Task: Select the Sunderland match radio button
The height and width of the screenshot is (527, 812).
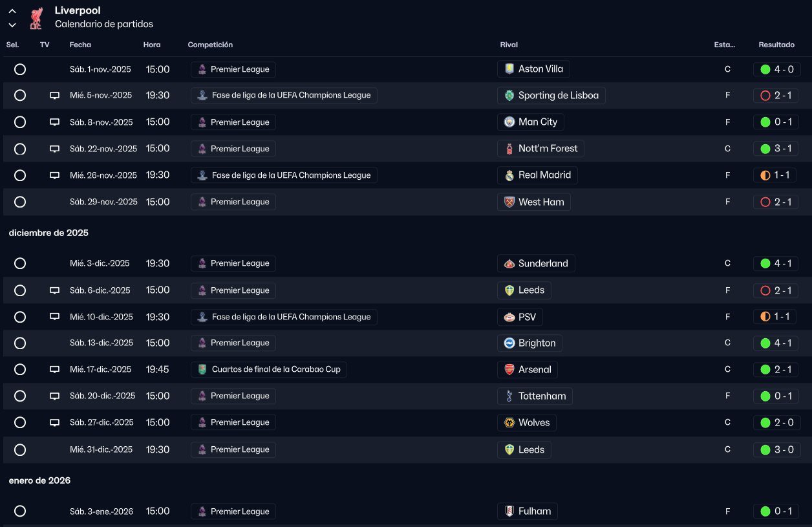Action: tap(20, 263)
